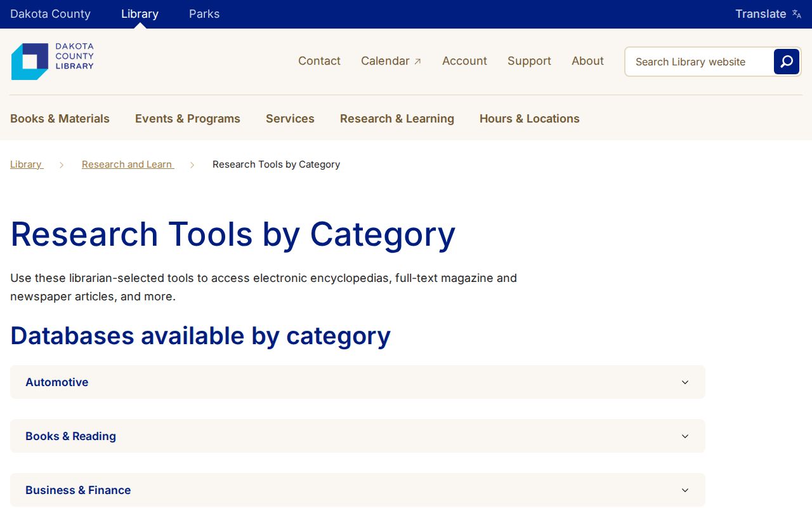This screenshot has width=812, height=508.
Task: Focus the Search Library website field
Action: pos(699,62)
